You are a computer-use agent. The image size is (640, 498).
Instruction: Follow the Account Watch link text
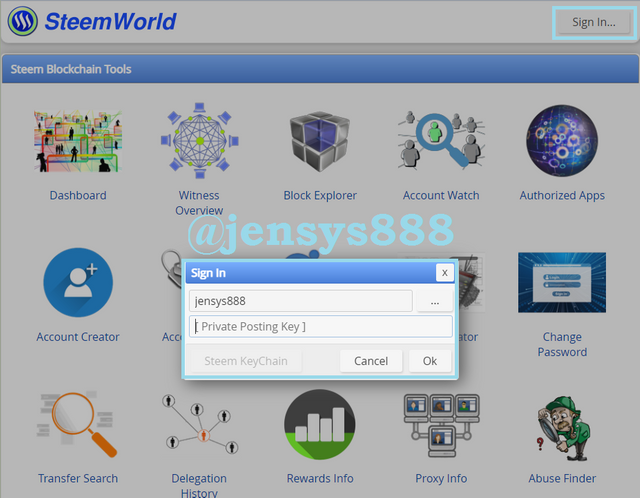pyautogui.click(x=441, y=195)
